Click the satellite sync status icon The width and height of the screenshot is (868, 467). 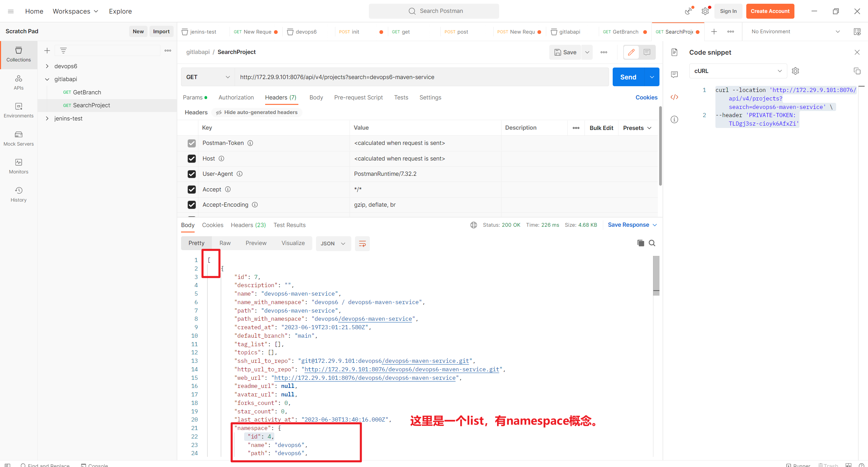tap(688, 11)
